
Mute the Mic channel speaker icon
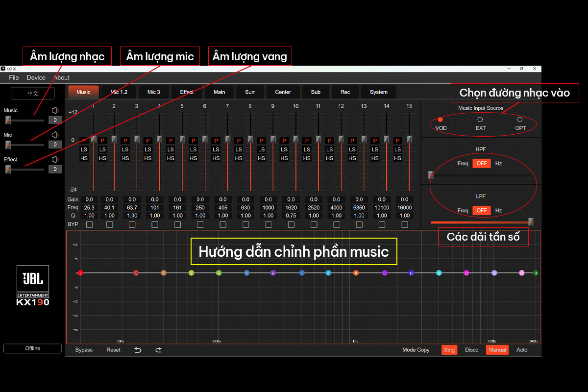coord(55,135)
